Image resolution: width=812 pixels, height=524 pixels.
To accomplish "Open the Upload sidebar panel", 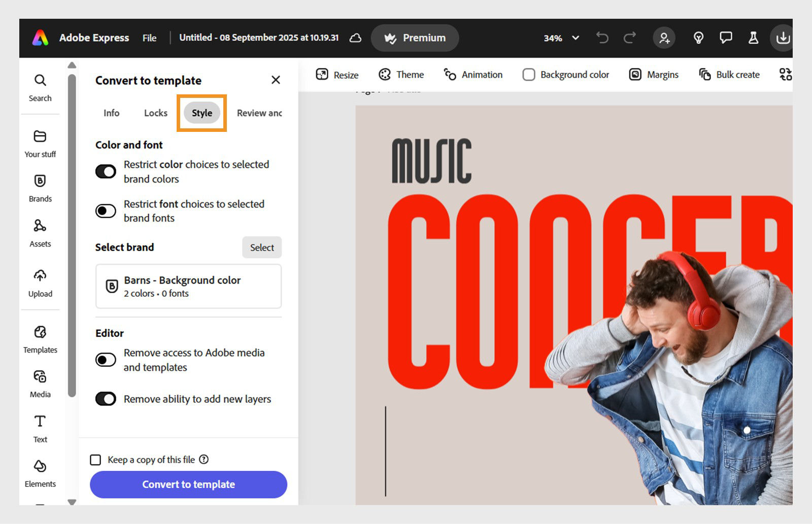I will coord(40,283).
